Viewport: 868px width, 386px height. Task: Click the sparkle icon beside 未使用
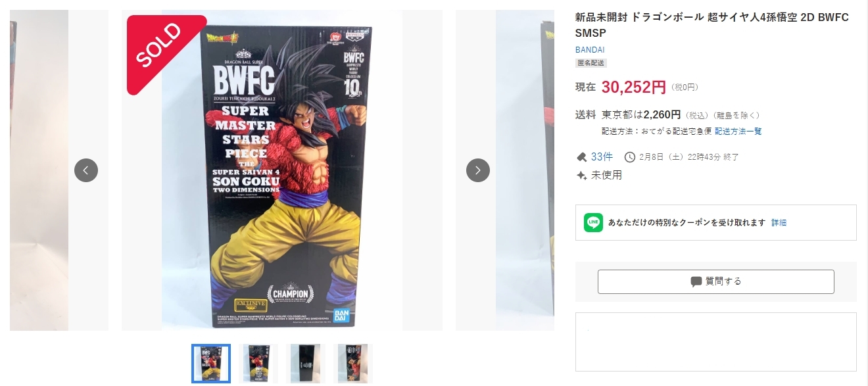[581, 175]
